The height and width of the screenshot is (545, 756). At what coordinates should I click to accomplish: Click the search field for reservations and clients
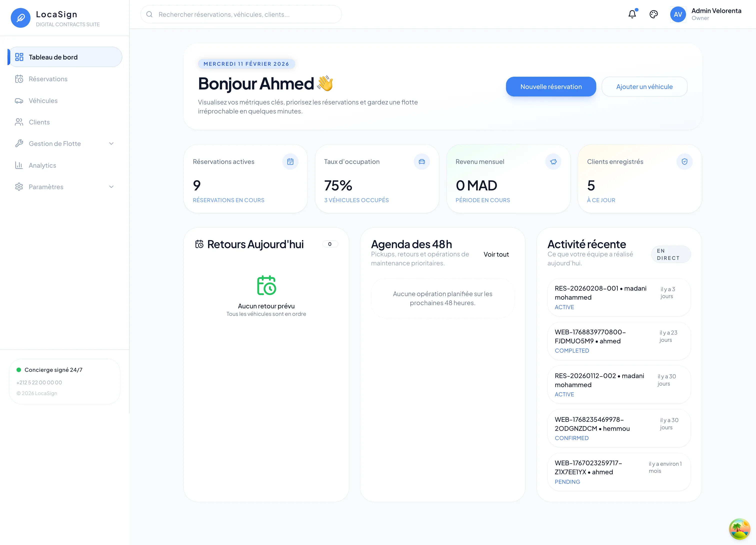[x=241, y=14]
